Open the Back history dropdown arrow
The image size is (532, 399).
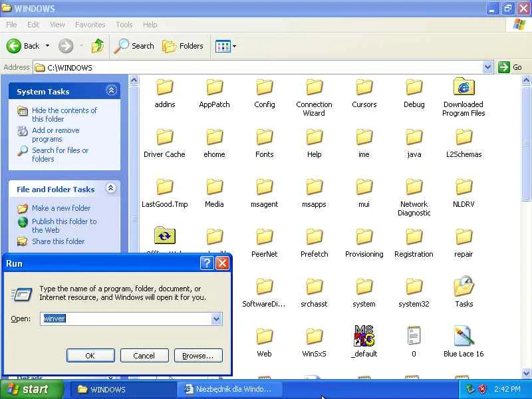(x=47, y=46)
